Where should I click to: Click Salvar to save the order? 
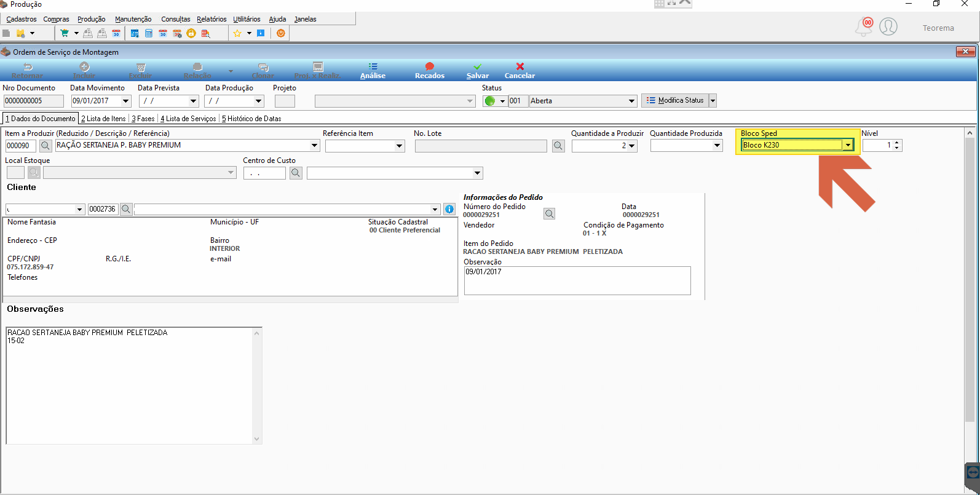click(478, 71)
